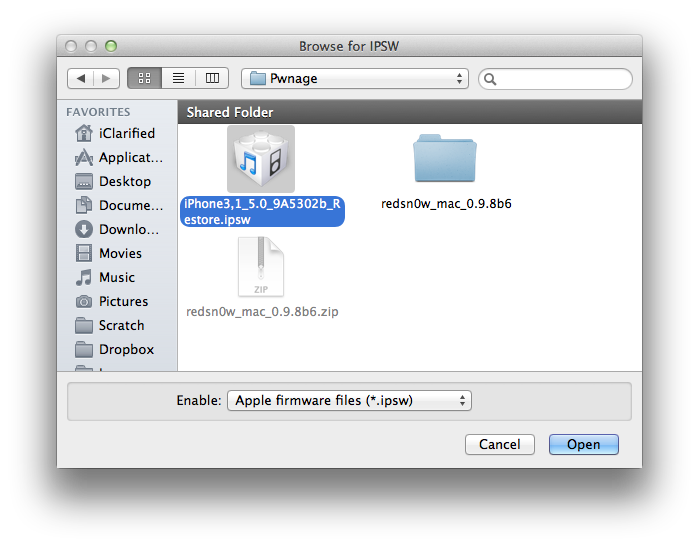The image size is (699, 547).
Task: Click the Downloads arrow icon
Action: coord(84,229)
